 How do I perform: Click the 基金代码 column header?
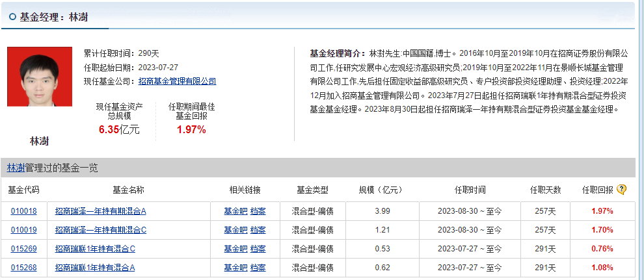point(23,190)
